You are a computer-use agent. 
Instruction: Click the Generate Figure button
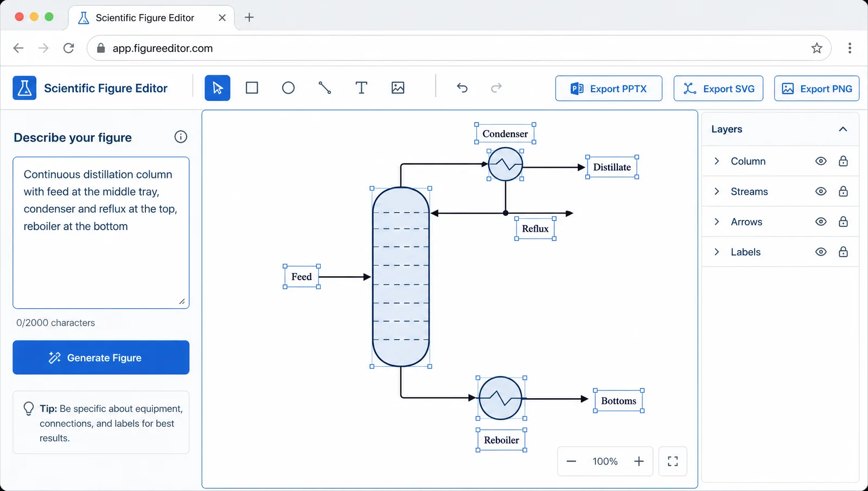pos(101,358)
